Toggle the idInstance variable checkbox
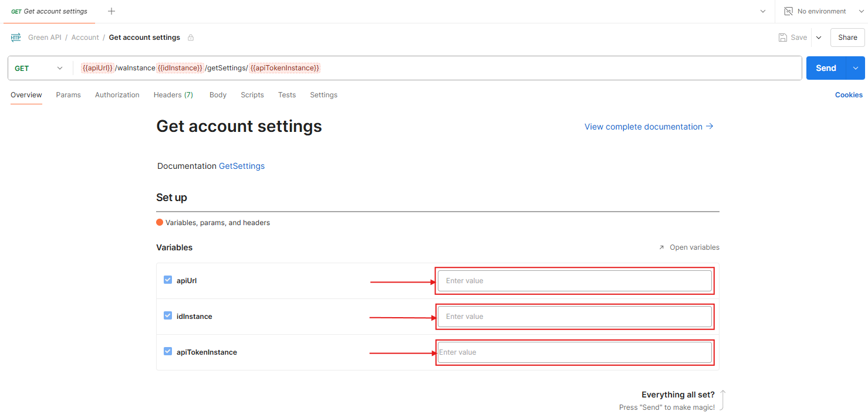 tap(168, 316)
